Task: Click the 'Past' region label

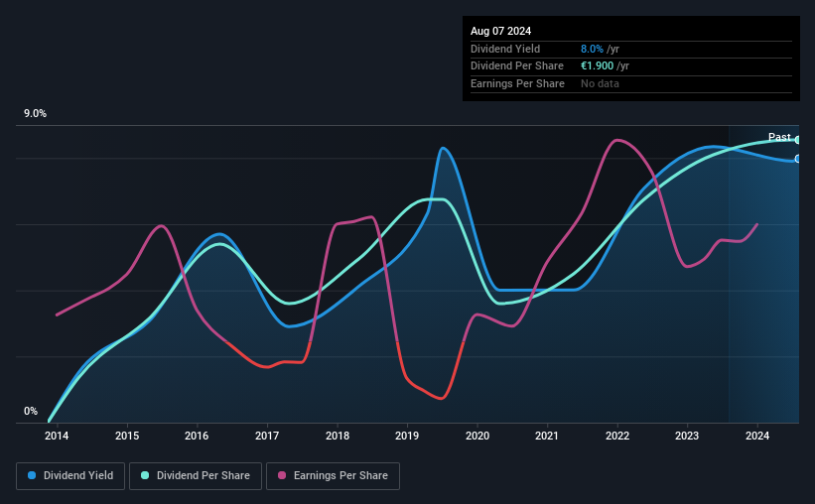Action: tap(779, 137)
